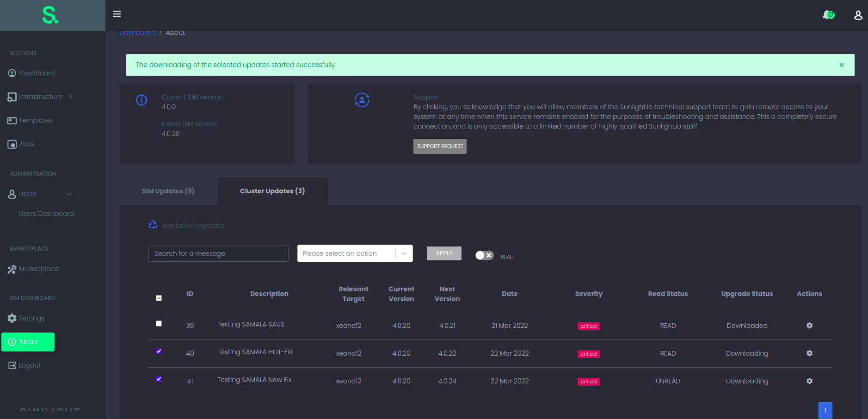This screenshot has width=868, height=419.
Task: Dismiss the download success alert
Action: click(842, 65)
